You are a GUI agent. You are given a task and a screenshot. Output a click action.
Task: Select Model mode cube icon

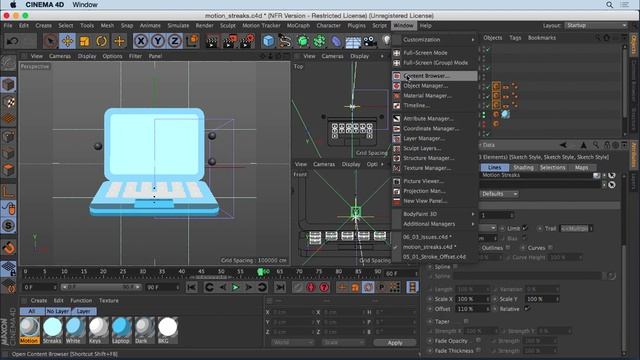tap(9, 84)
